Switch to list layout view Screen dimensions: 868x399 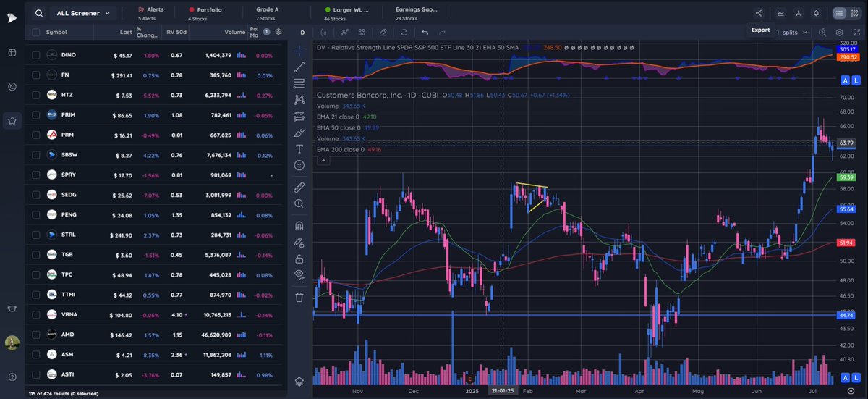pyautogui.click(x=839, y=13)
